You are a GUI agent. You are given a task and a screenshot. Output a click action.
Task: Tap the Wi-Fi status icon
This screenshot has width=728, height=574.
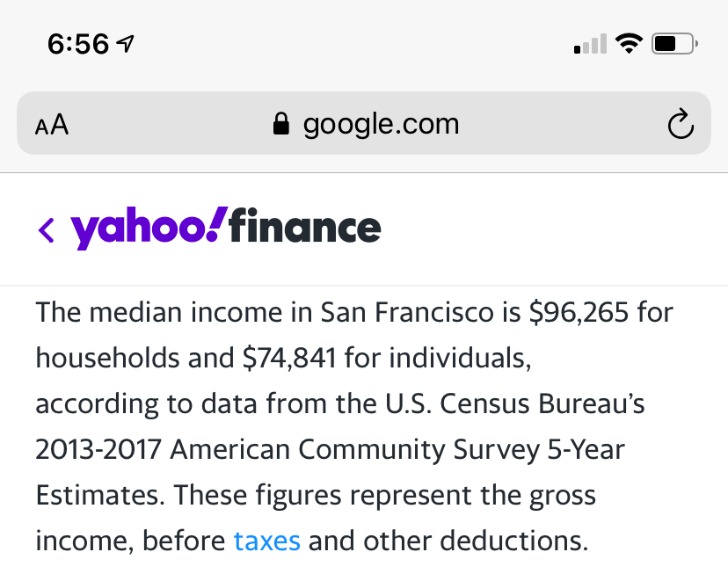click(x=629, y=44)
